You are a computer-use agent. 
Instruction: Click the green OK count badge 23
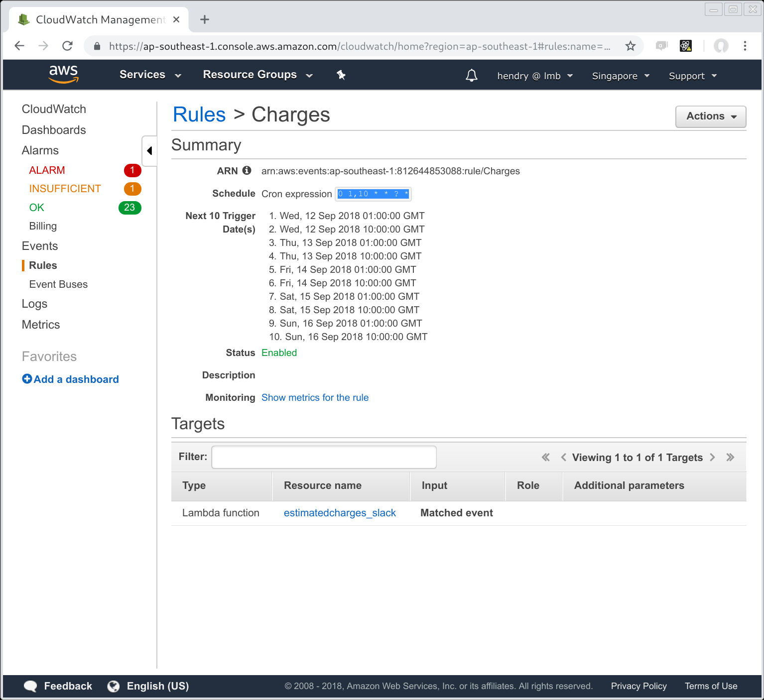click(x=130, y=208)
